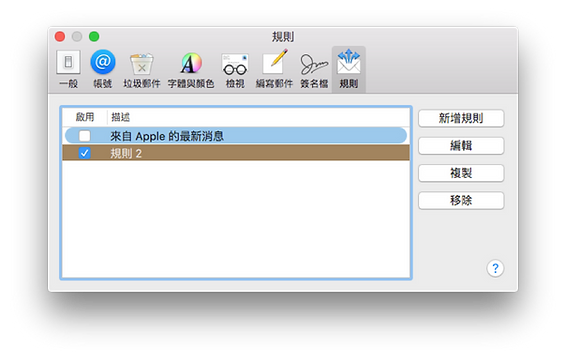
Task: Click the 複製 button
Action: pos(461,173)
